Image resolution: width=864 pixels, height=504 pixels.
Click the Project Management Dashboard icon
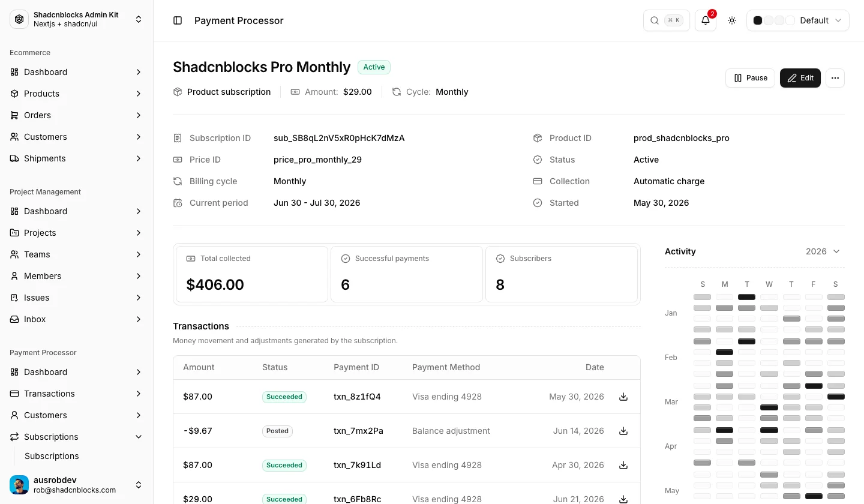point(14,211)
